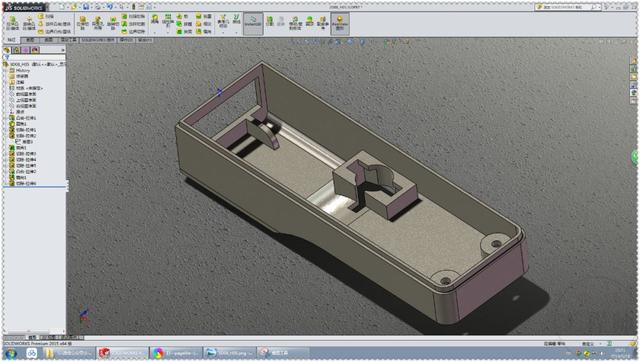Select the Shell feature tool
The width and height of the screenshot is (640, 362).
coord(183,31)
